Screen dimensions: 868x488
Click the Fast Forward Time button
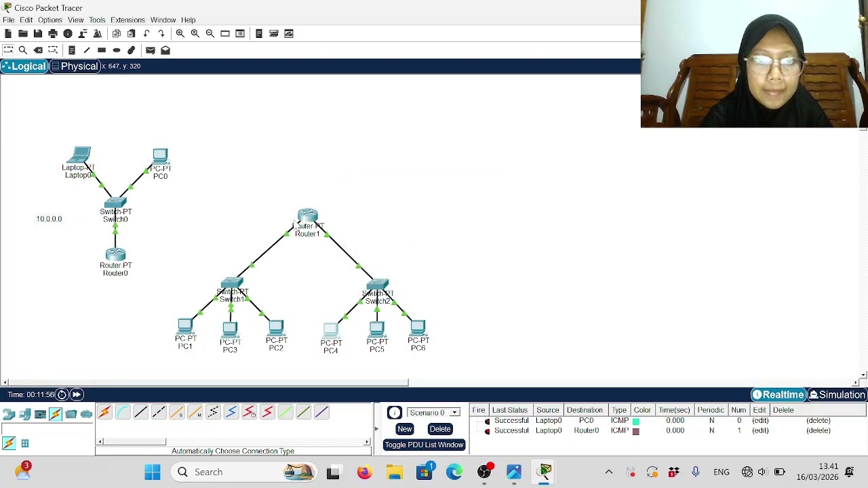77,394
